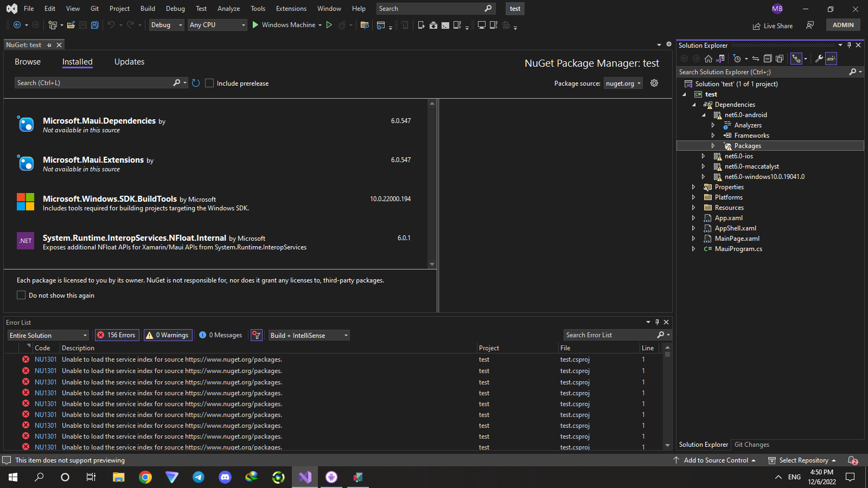Expand MainPage.xaml node

click(693, 239)
